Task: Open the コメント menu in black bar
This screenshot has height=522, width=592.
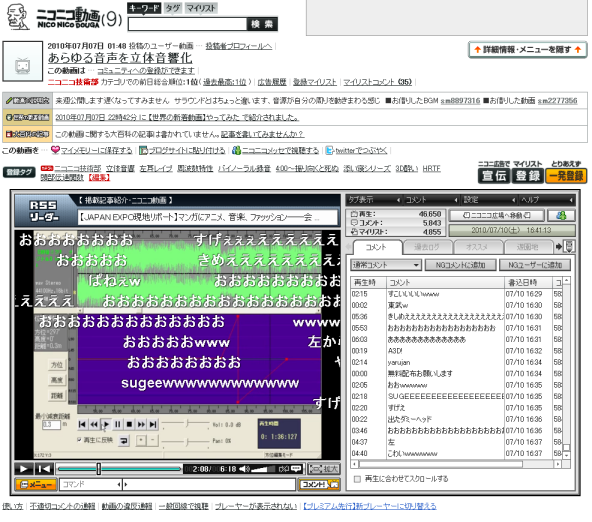Action: [431, 200]
